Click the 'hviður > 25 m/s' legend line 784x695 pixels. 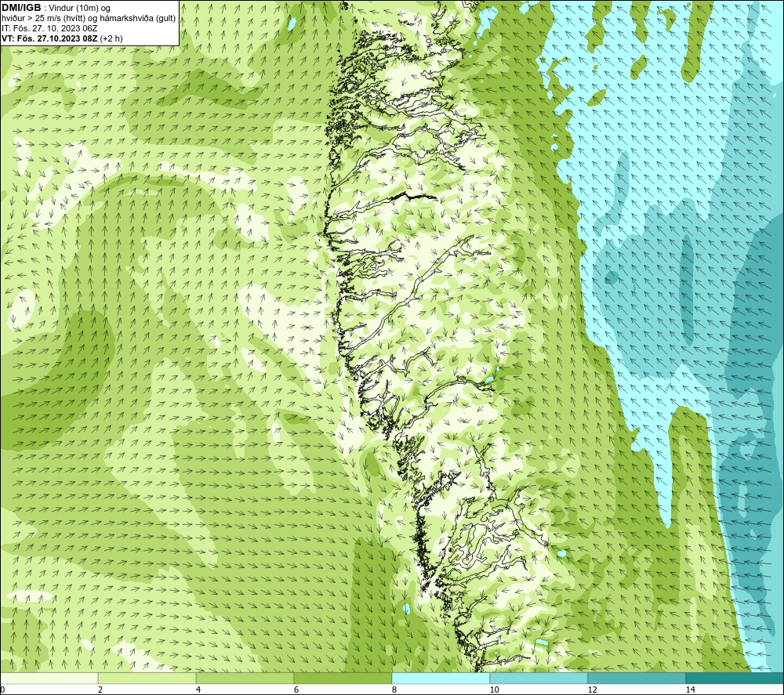click(x=89, y=19)
